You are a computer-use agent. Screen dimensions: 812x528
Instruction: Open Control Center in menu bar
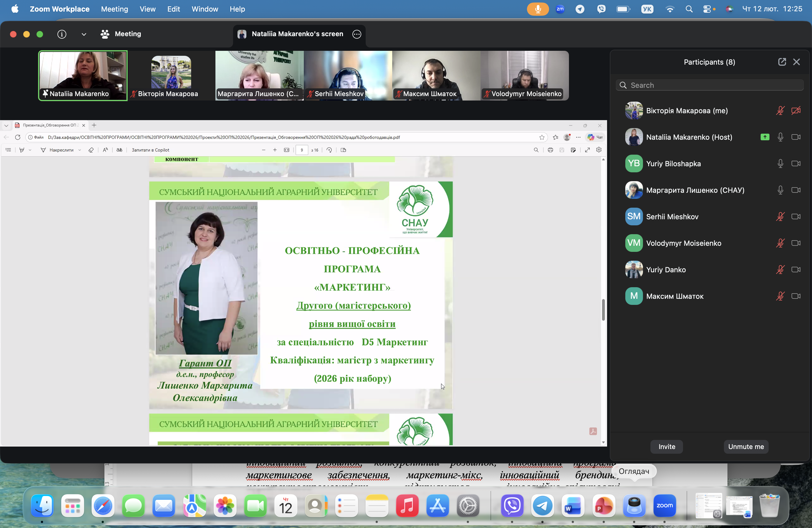[x=706, y=9]
